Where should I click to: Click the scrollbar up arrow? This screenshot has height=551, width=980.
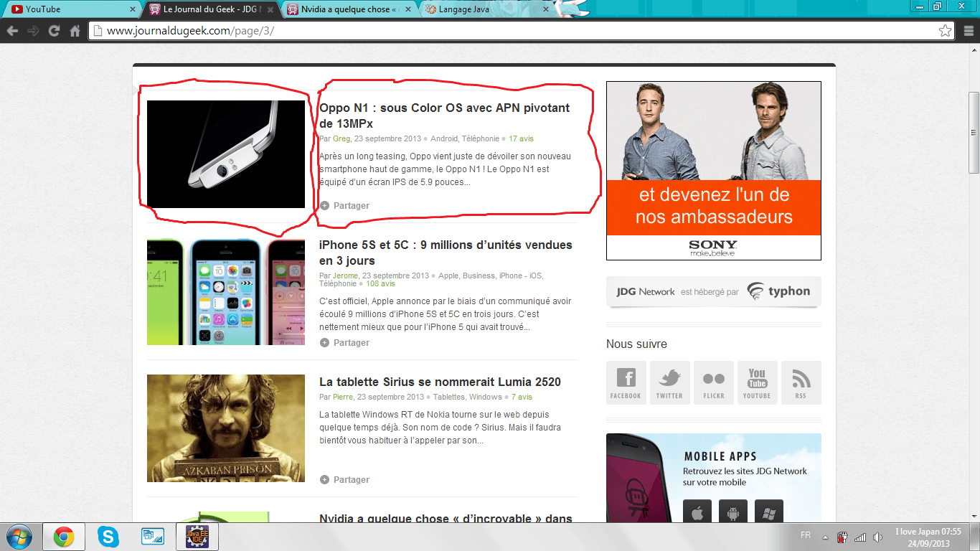974,50
